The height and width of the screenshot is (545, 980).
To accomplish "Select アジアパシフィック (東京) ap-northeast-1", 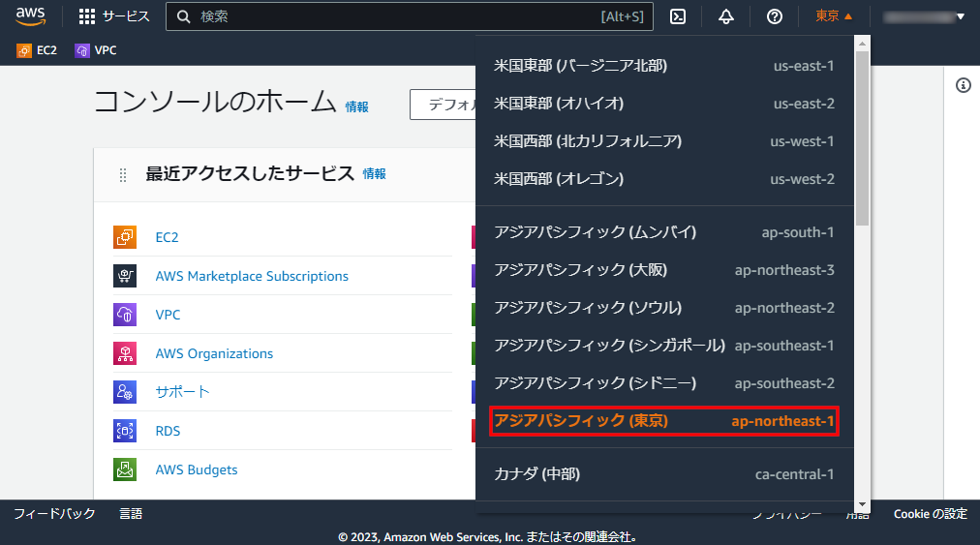I will pyautogui.click(x=664, y=421).
